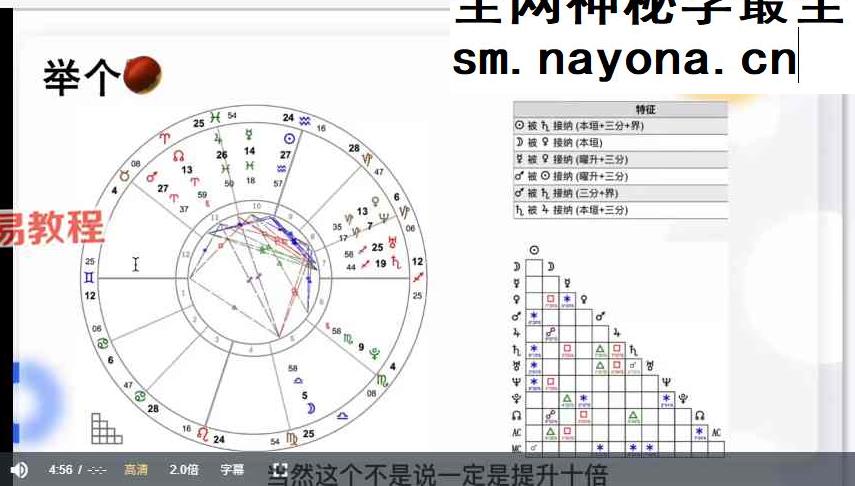Screen dimensions: 855x486
Task: Click the Saturn glyph at 19 Sagittarius
Action: tap(396, 263)
